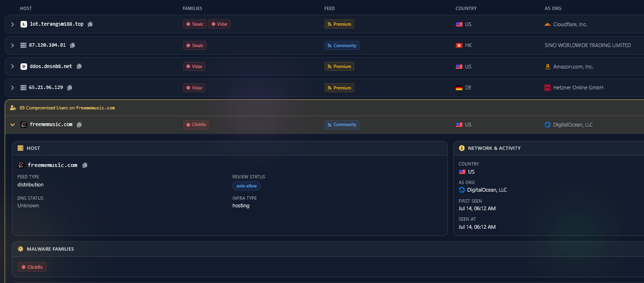Click Premium feed badge on lot.terangsm188.top
This screenshot has height=283, width=644.
click(x=339, y=24)
